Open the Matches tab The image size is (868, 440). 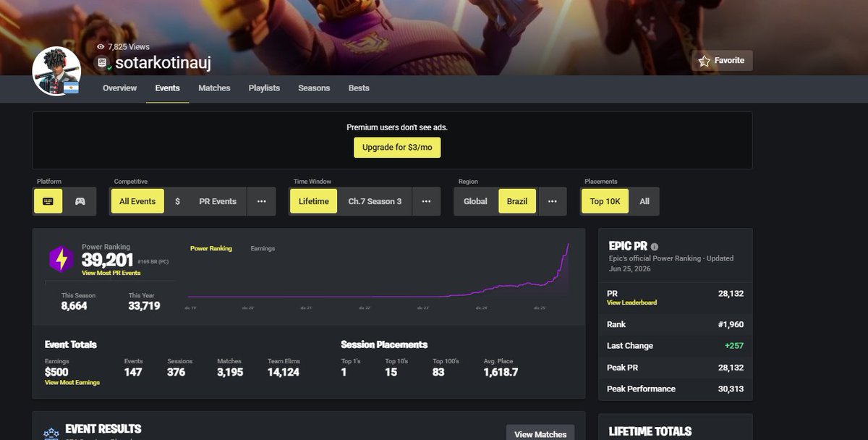coord(214,88)
